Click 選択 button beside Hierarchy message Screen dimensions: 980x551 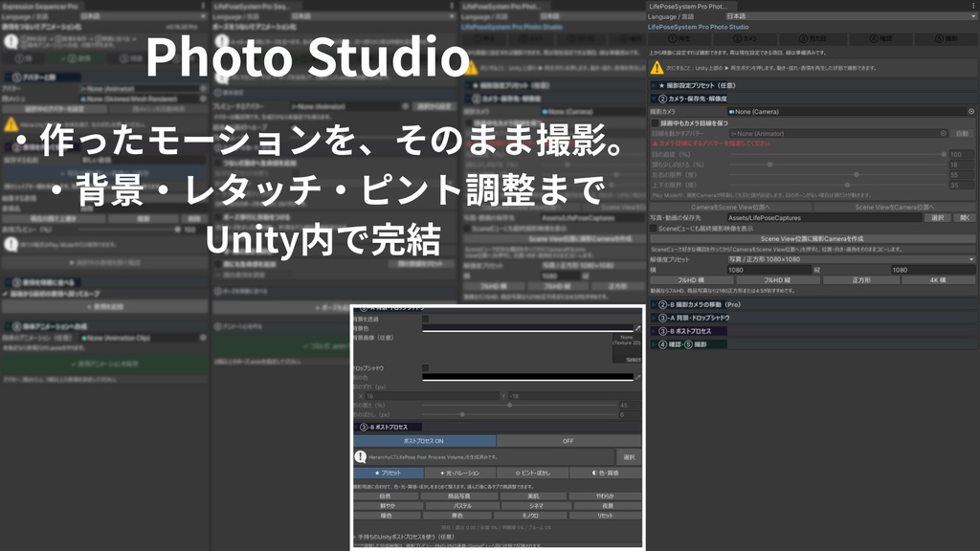[x=629, y=456]
